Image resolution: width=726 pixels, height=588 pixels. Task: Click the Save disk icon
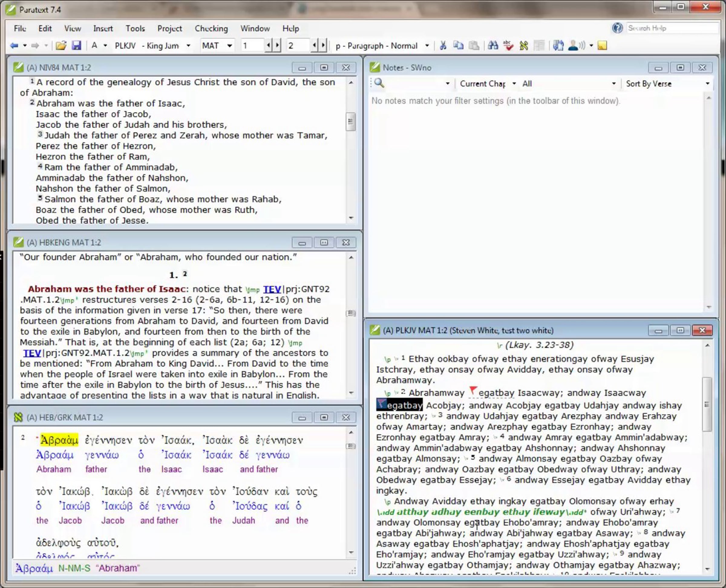point(77,45)
